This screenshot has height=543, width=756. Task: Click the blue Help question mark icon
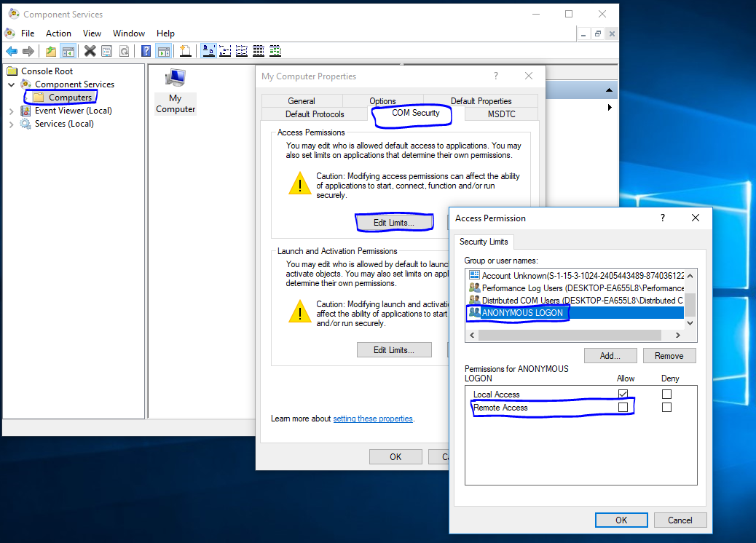146,51
